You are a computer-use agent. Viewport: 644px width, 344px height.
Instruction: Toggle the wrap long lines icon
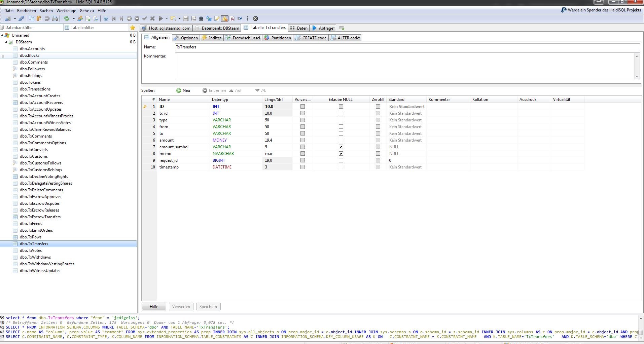point(240,18)
